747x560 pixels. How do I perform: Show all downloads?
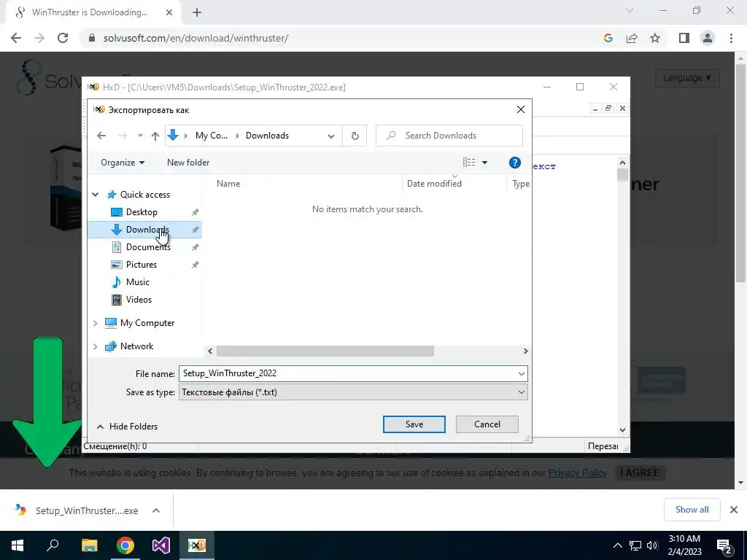(x=692, y=510)
